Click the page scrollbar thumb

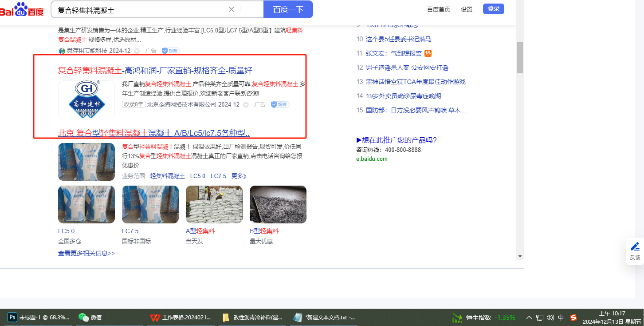coord(520,57)
